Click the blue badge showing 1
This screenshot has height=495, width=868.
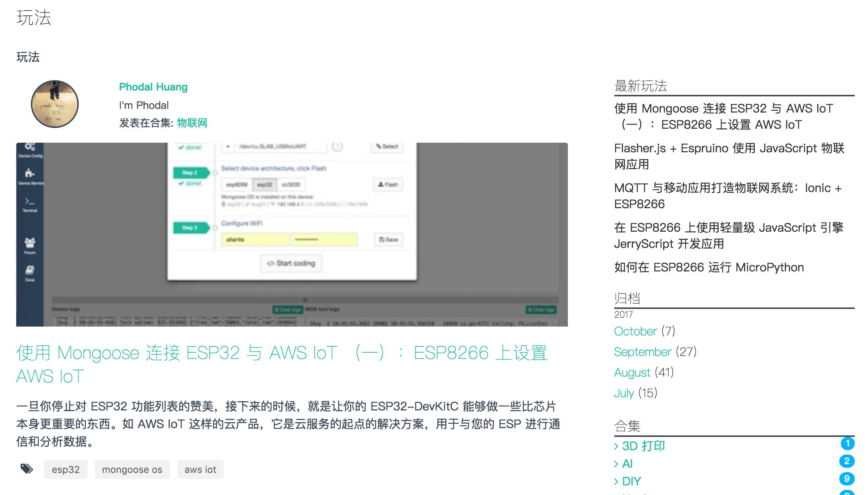(847, 444)
